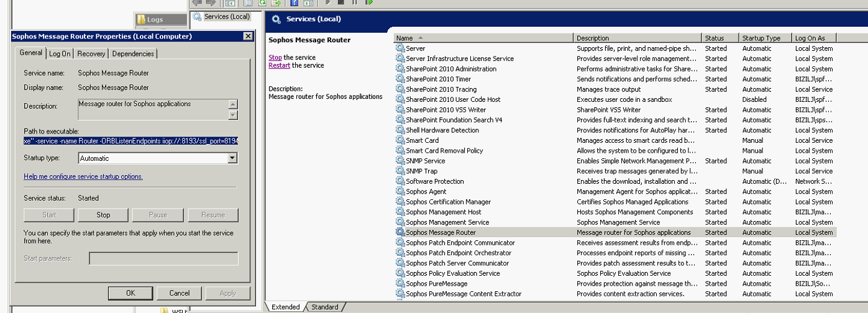
Task: Open the Dependencies tab
Action: (x=133, y=54)
